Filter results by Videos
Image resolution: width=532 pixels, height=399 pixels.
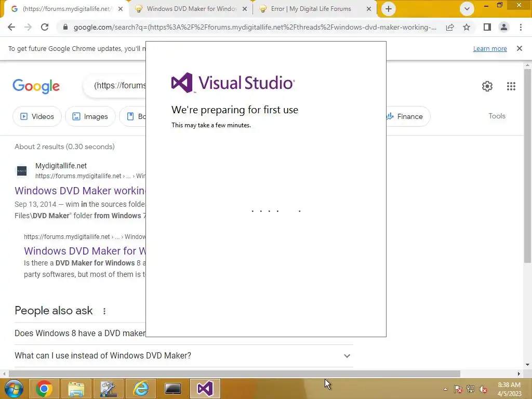pyautogui.click(x=37, y=116)
